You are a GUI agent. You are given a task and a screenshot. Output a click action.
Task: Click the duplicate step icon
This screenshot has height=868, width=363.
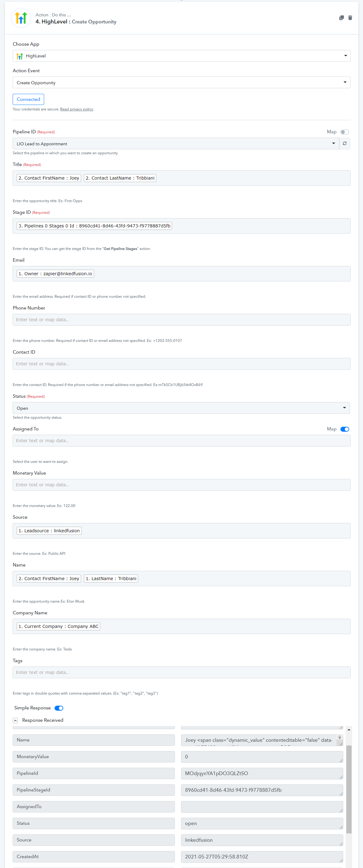click(x=341, y=18)
